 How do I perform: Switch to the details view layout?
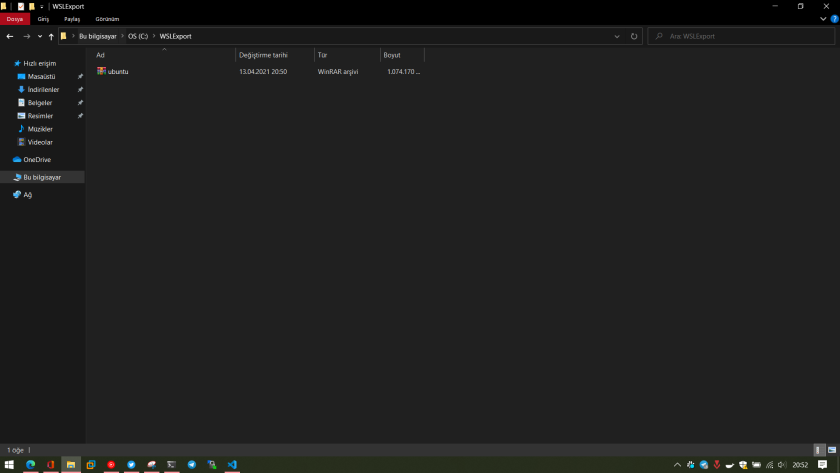(819, 451)
